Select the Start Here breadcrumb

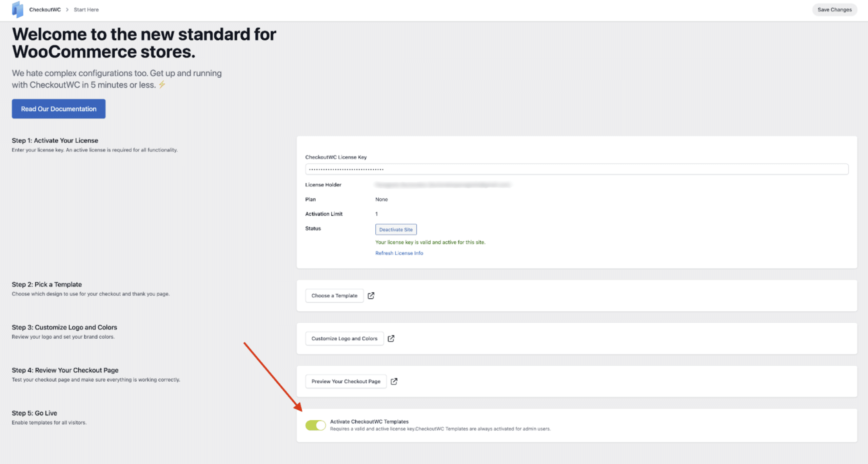click(x=86, y=9)
